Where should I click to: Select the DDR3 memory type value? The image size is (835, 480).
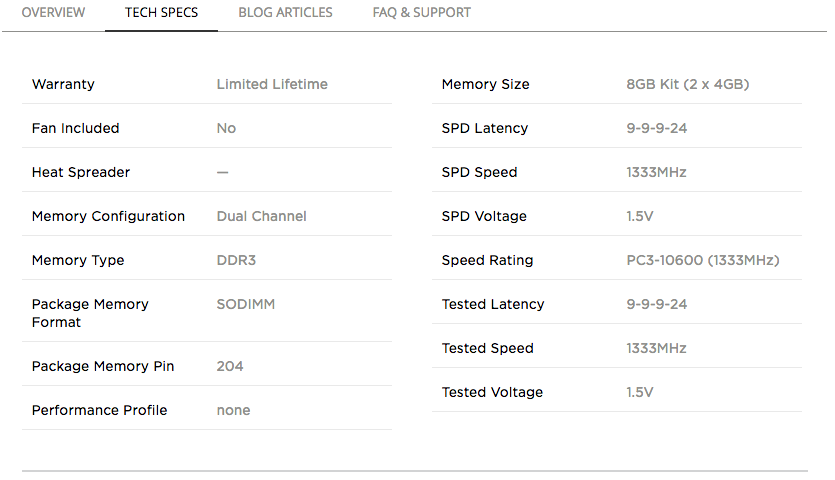(x=237, y=260)
